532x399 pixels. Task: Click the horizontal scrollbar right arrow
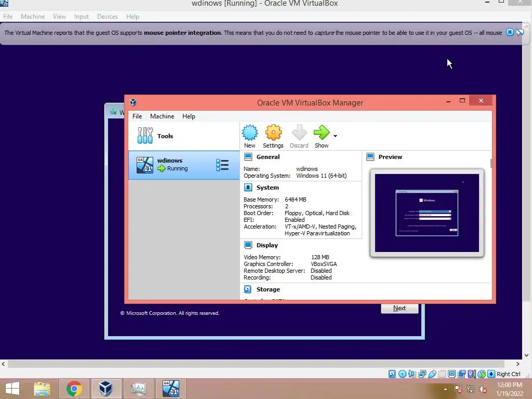pos(518,364)
